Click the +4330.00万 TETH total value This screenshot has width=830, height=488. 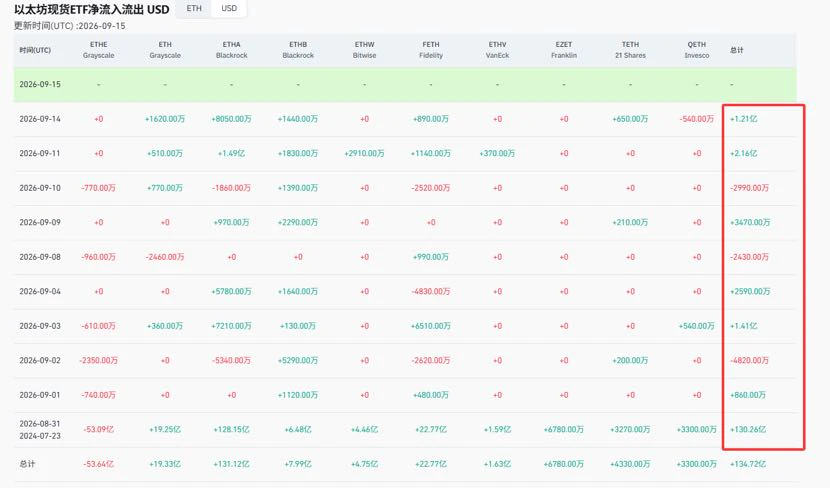630,464
